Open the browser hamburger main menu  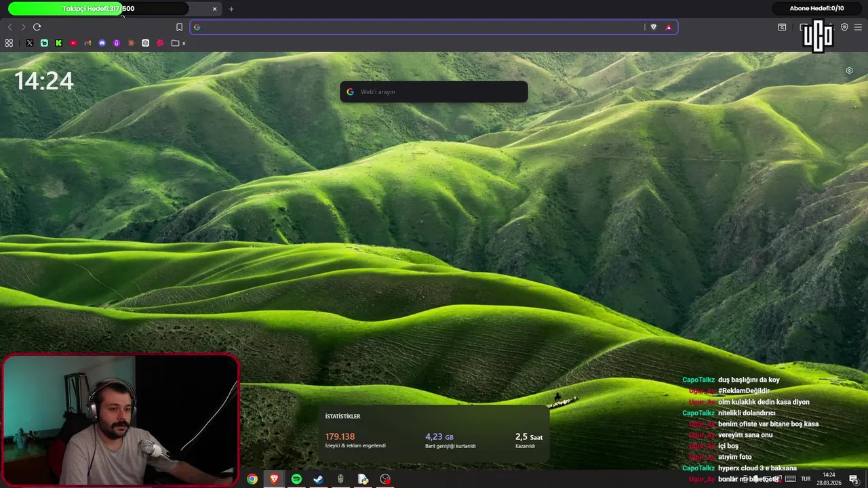pyautogui.click(x=858, y=27)
